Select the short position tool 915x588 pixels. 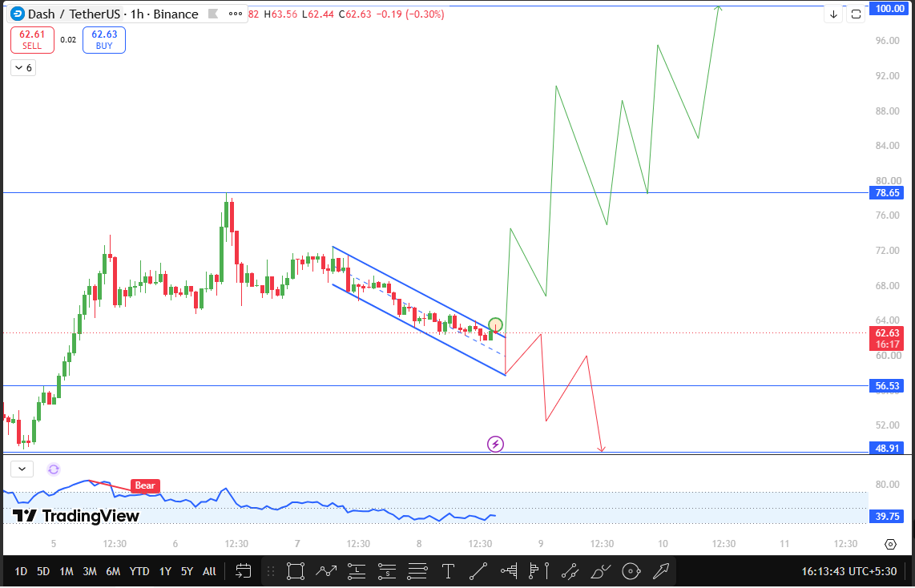[387, 571]
